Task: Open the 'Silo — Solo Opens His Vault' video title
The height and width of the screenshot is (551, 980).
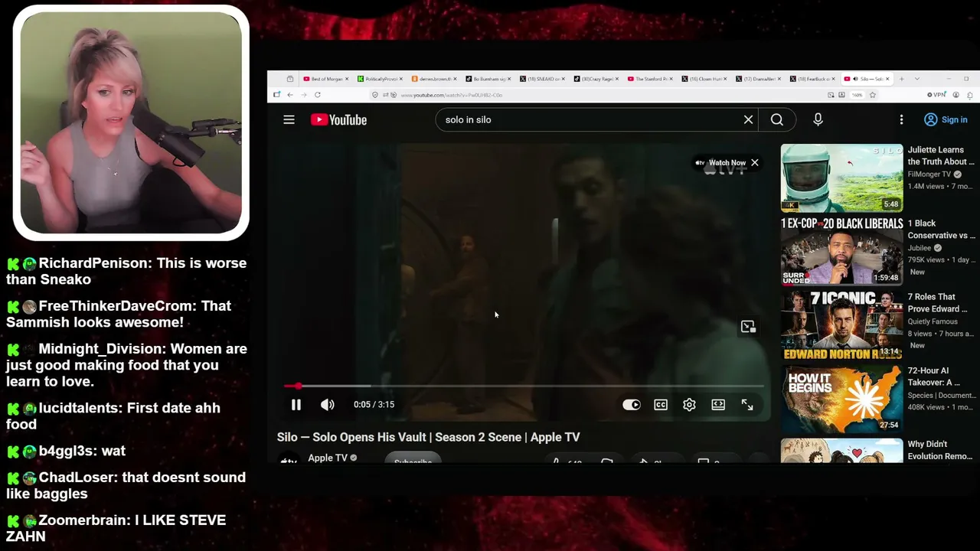Action: [x=429, y=437]
